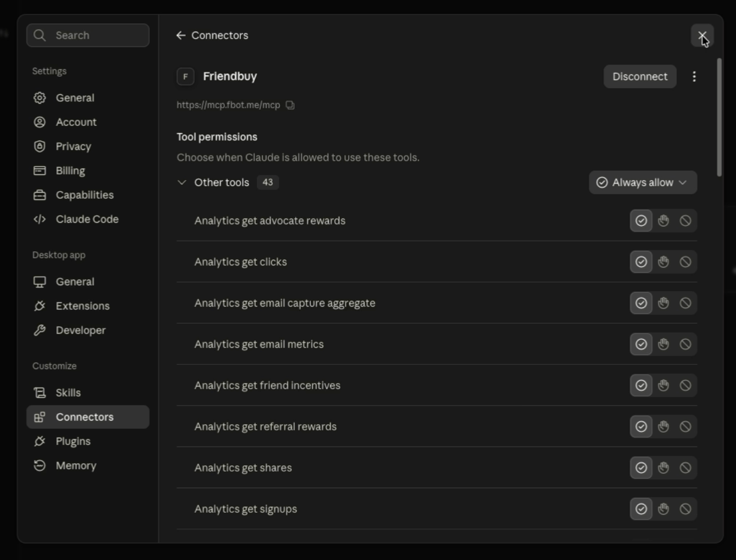Open Account settings
The height and width of the screenshot is (560, 736).
[x=87, y=122]
